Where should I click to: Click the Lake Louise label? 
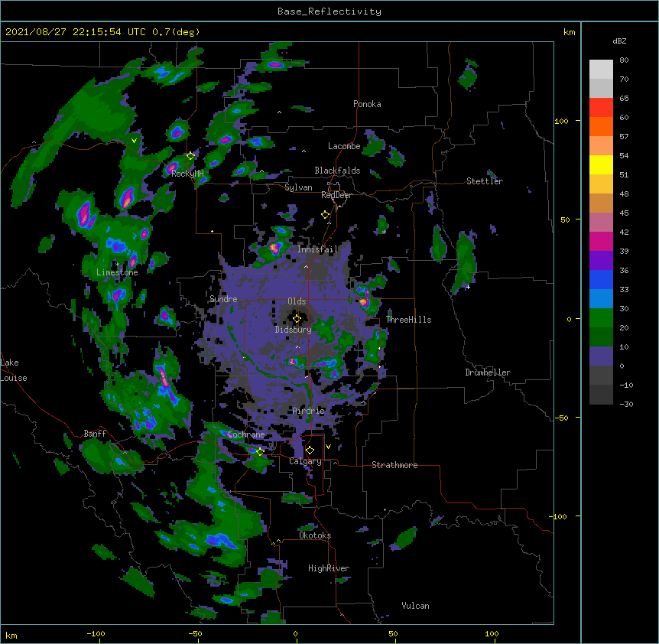pos(14,370)
